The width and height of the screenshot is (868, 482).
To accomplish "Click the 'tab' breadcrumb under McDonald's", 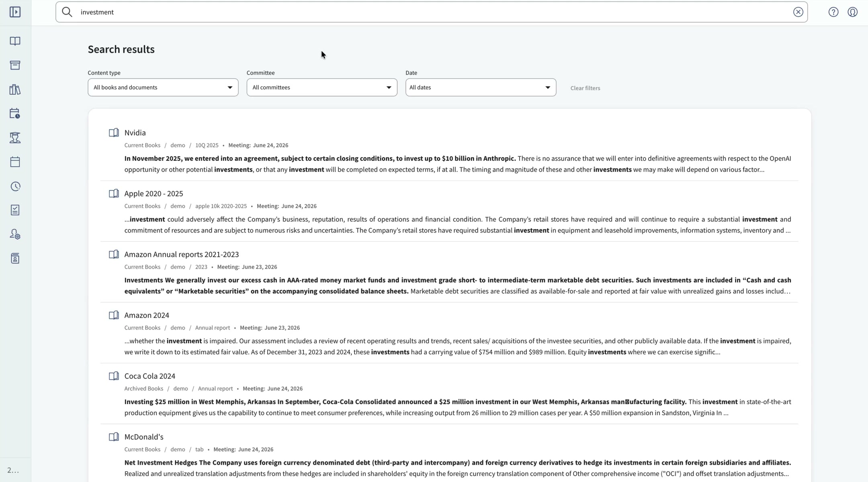I will tap(199, 449).
